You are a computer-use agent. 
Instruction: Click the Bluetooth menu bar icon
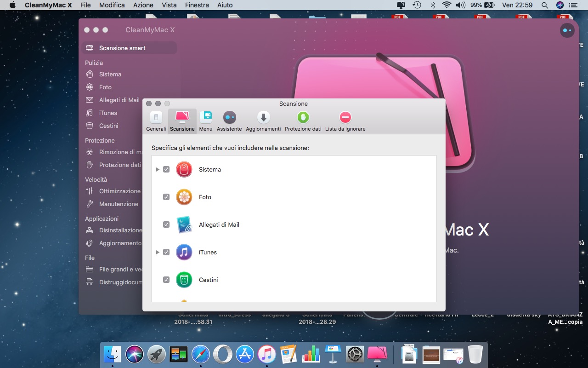pyautogui.click(x=432, y=5)
